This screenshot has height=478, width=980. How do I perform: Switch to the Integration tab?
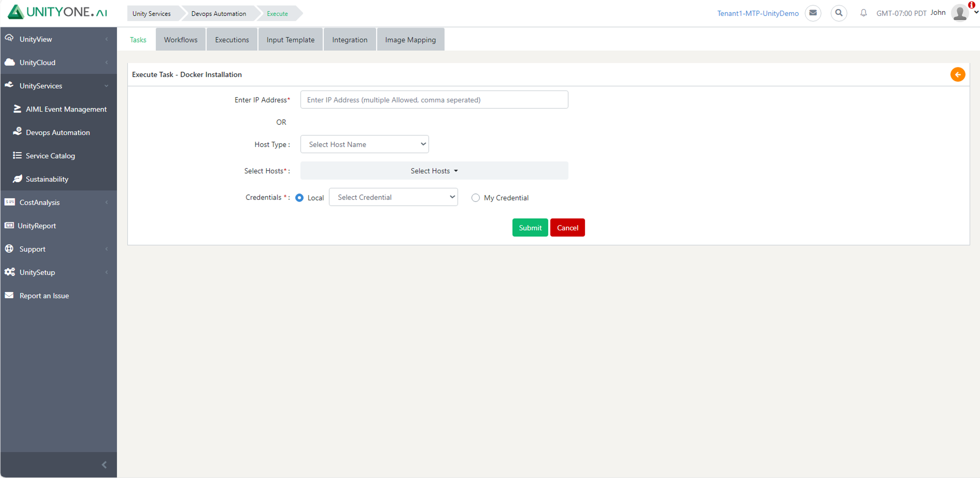tap(350, 40)
